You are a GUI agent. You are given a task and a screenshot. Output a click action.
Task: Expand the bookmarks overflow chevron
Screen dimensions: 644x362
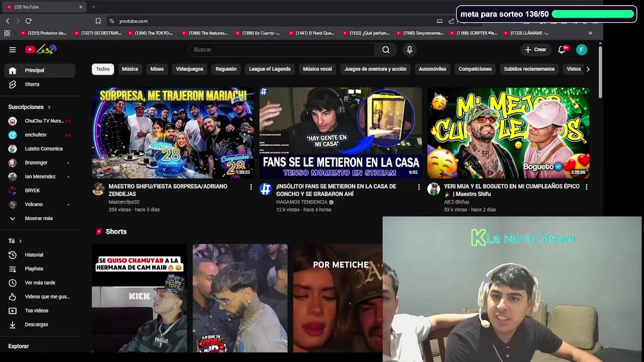tap(590, 33)
